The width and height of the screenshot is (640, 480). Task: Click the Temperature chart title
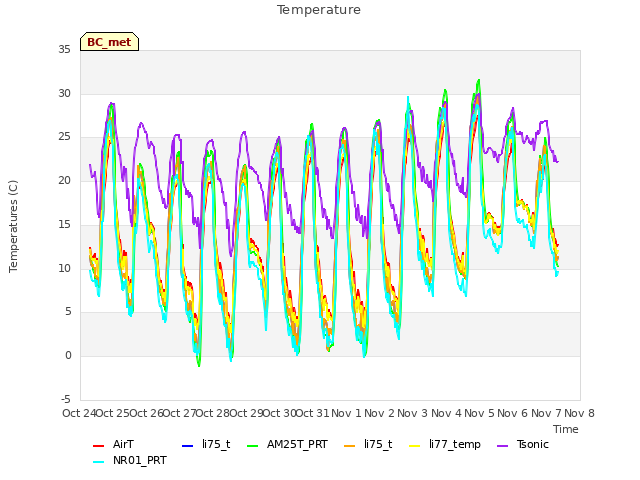319,10
